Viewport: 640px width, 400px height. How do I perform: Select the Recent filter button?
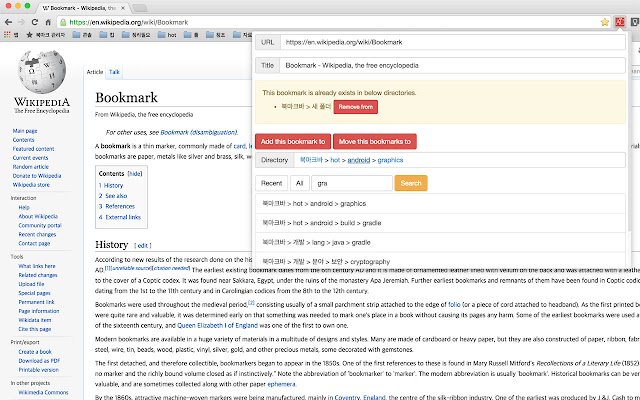[x=271, y=183]
